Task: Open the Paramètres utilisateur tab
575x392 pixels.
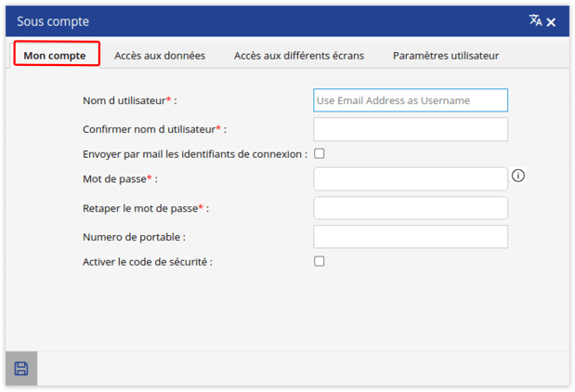Action: click(x=446, y=56)
